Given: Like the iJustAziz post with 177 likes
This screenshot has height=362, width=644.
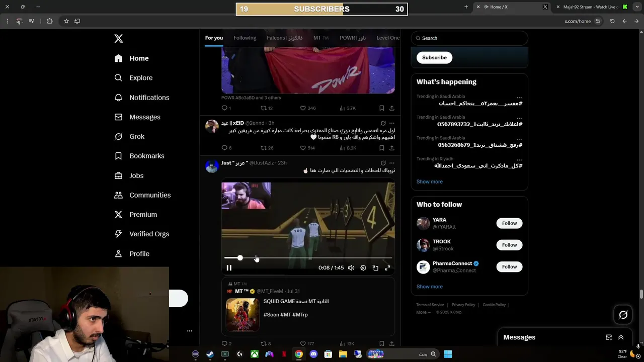Looking at the screenshot, I should pos(307,344).
